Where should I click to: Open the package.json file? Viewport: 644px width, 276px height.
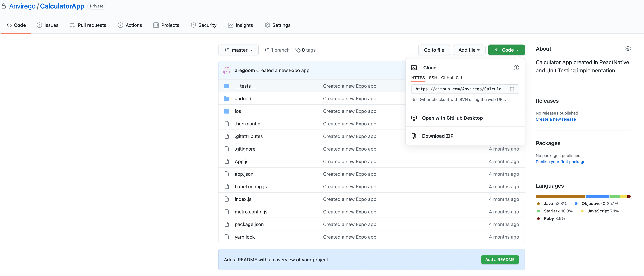(249, 224)
